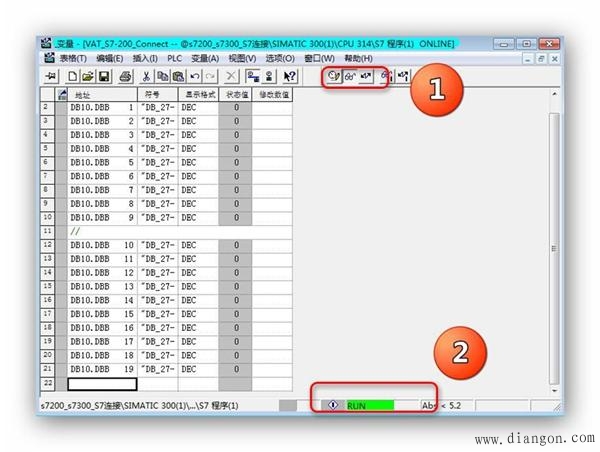The image size is (600, 452).
Task: Click the status value of DB10.DBB 15
Action: point(235,314)
